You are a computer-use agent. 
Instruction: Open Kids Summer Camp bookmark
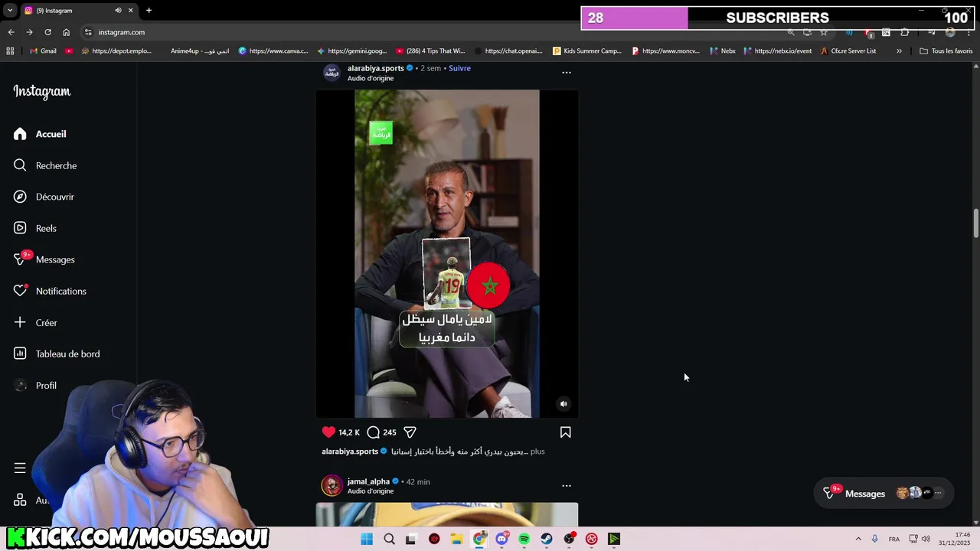[587, 51]
